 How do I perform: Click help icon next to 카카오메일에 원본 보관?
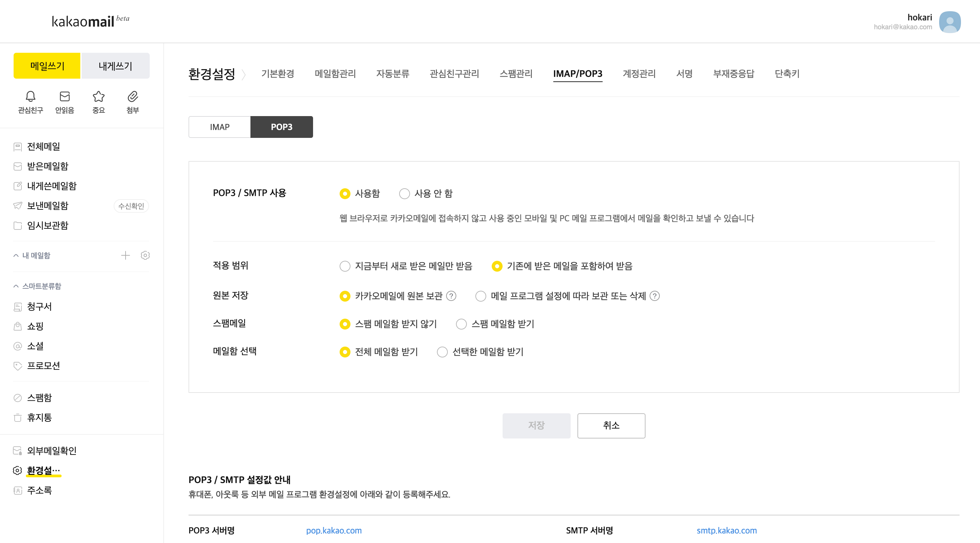click(451, 296)
